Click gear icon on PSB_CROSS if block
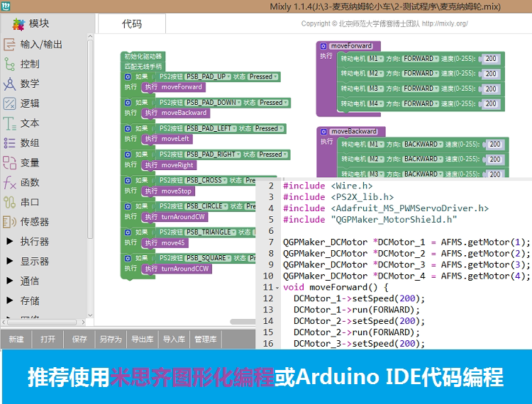Screen dimensions: 532x404 coord(128,180)
